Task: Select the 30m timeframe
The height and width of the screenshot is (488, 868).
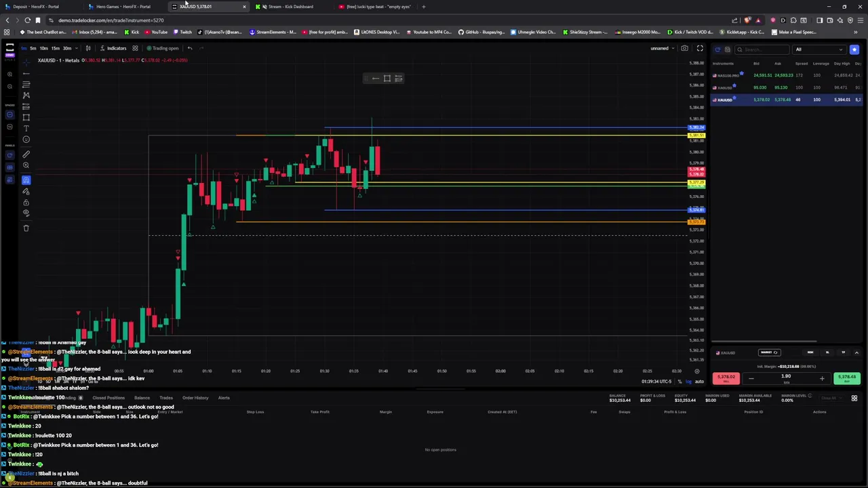Action: click(x=66, y=48)
